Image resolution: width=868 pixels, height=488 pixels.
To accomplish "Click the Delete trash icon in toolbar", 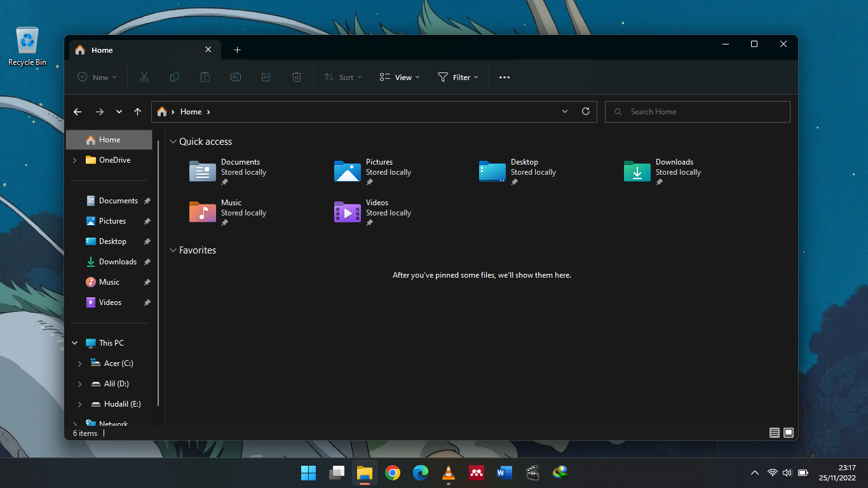I will 297,77.
